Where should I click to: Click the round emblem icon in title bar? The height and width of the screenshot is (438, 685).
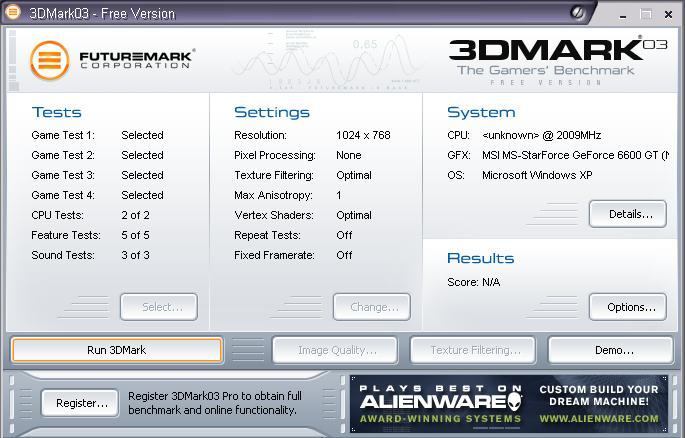coord(578,13)
